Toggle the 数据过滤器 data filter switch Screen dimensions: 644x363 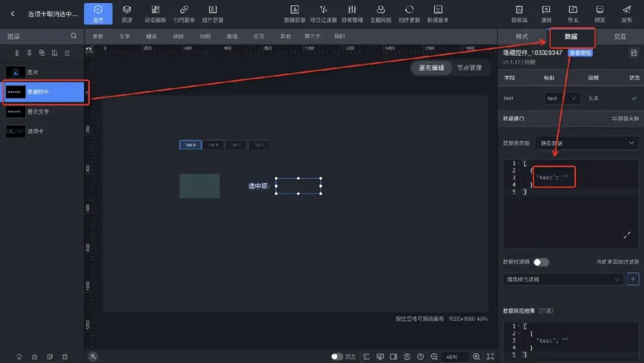(541, 262)
